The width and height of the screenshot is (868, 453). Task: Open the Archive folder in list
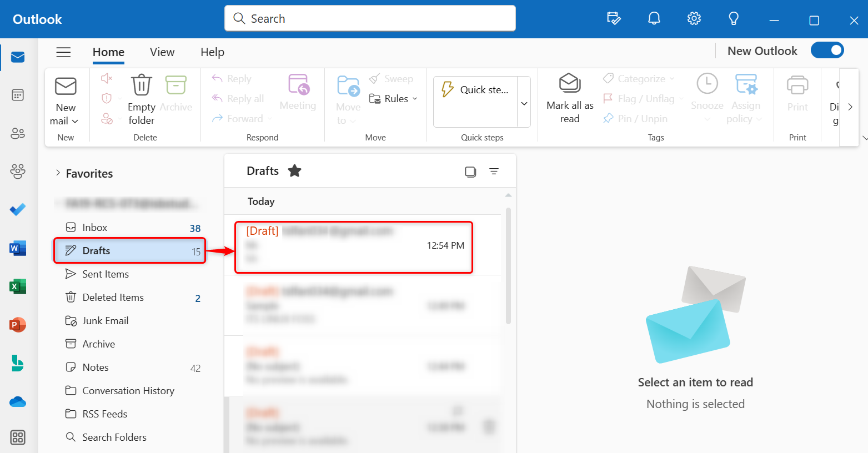pos(130,344)
